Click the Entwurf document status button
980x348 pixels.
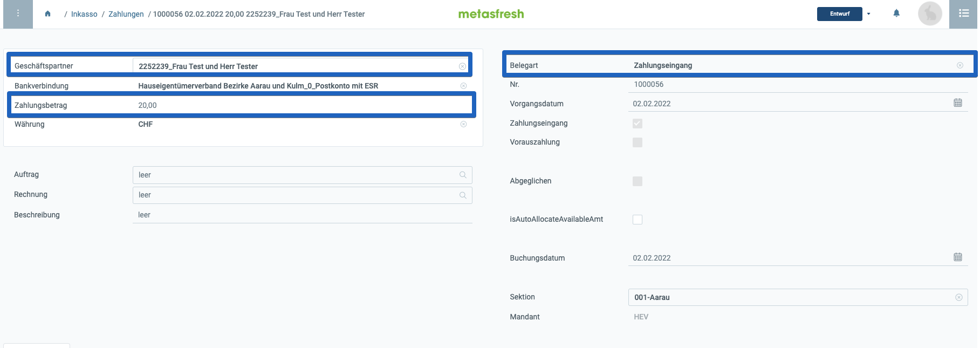(840, 14)
